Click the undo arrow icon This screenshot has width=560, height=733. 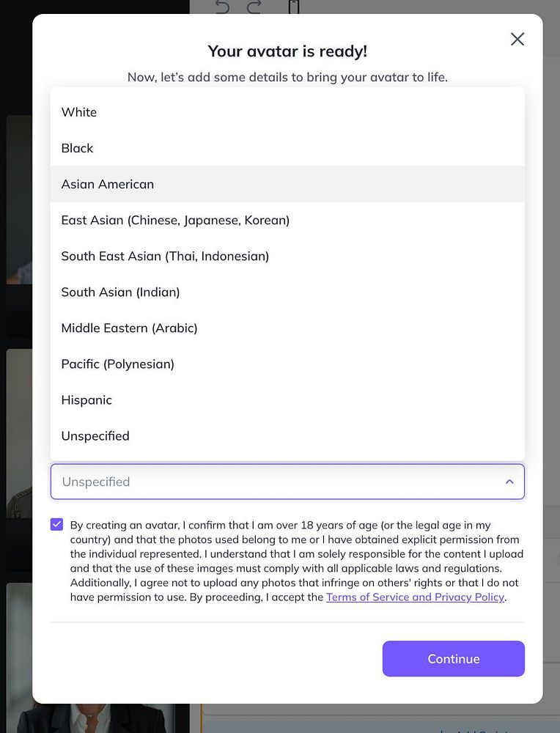(x=223, y=6)
